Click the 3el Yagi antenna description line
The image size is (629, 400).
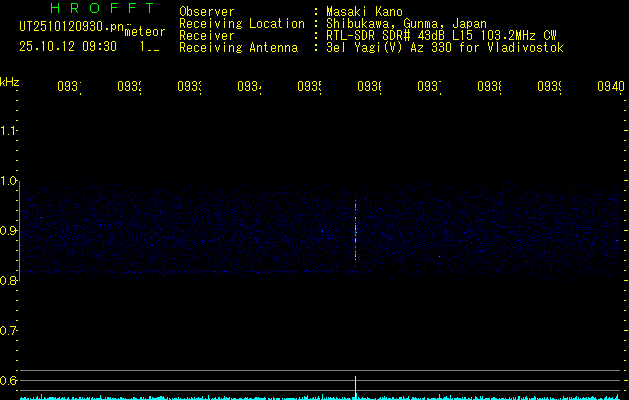click(x=445, y=48)
